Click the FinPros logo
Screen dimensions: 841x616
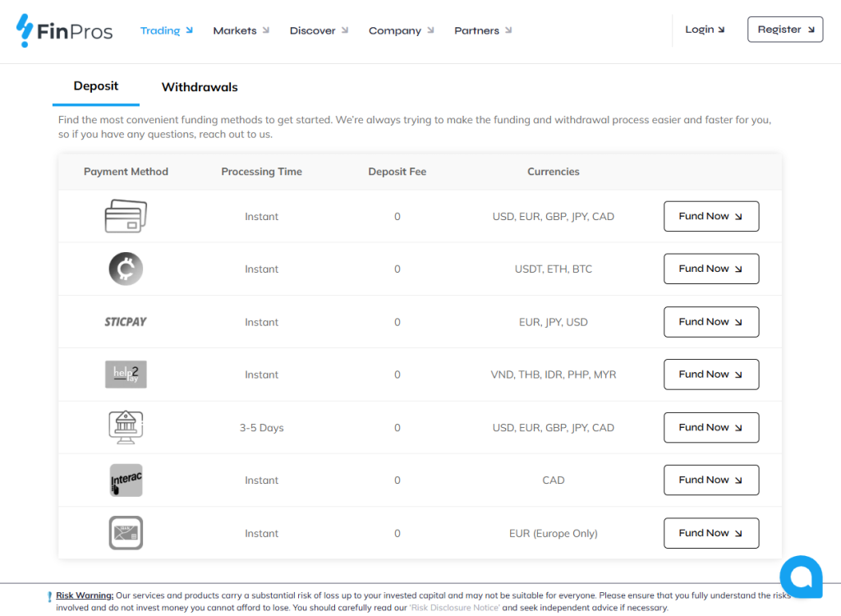tap(65, 31)
